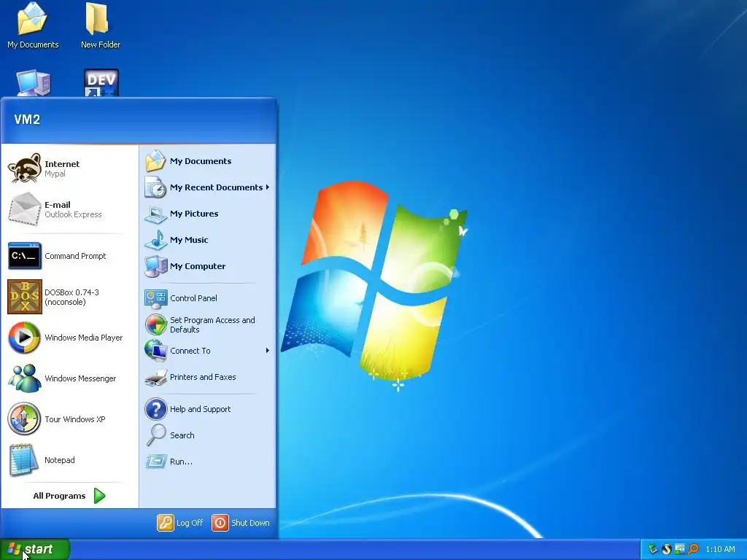Image resolution: width=747 pixels, height=560 pixels.
Task: Click the Windows Media Player text label
Action: [x=84, y=338]
